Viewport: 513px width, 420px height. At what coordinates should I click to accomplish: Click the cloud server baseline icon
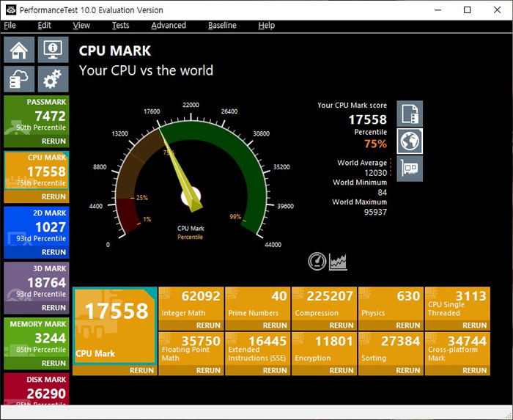point(20,78)
